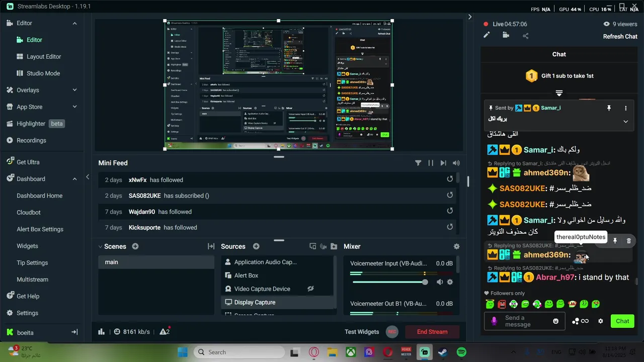Select the Display Capture source
The width and height of the screenshot is (644, 362).
point(278,302)
